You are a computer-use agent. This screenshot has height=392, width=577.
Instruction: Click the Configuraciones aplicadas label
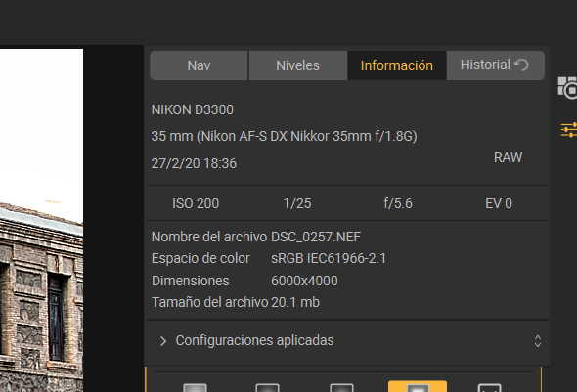(x=254, y=340)
